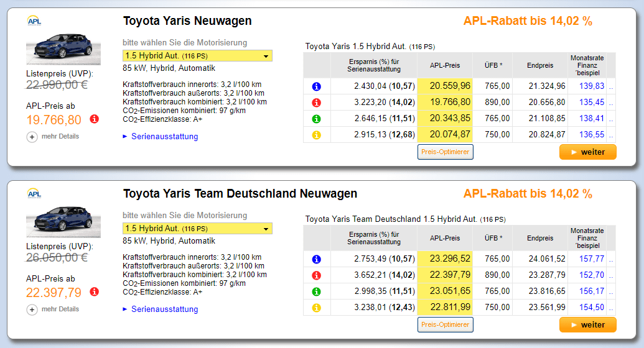Open Motorisierung dropdown for Toyota Yaris Neuwagen
The image size is (644, 348).
tap(197, 56)
